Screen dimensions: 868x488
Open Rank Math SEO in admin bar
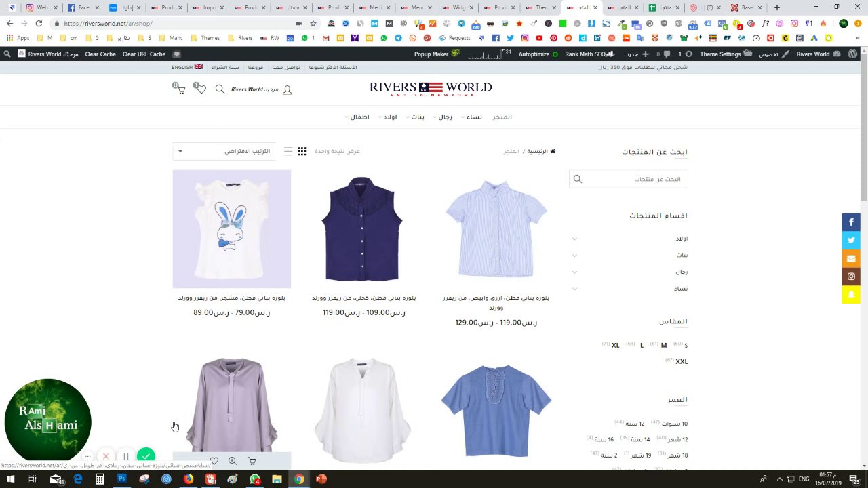point(589,54)
